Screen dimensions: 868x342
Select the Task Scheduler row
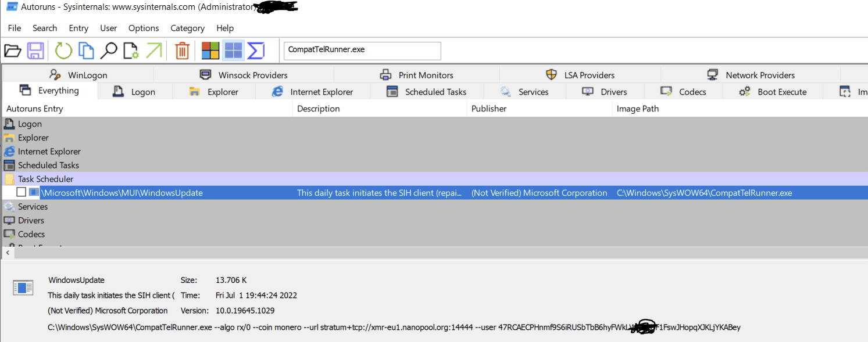click(x=435, y=179)
